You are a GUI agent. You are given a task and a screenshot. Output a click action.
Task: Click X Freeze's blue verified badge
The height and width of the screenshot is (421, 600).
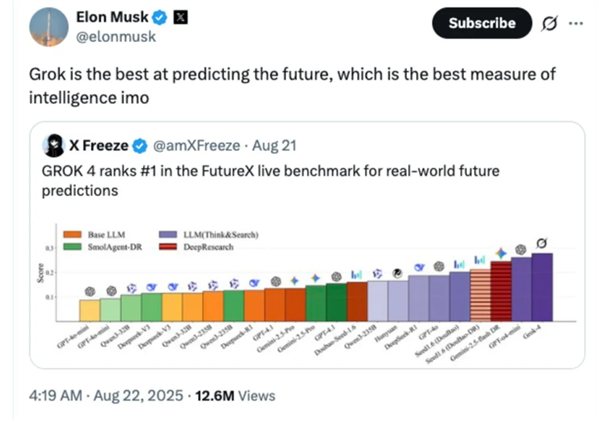click(141, 147)
